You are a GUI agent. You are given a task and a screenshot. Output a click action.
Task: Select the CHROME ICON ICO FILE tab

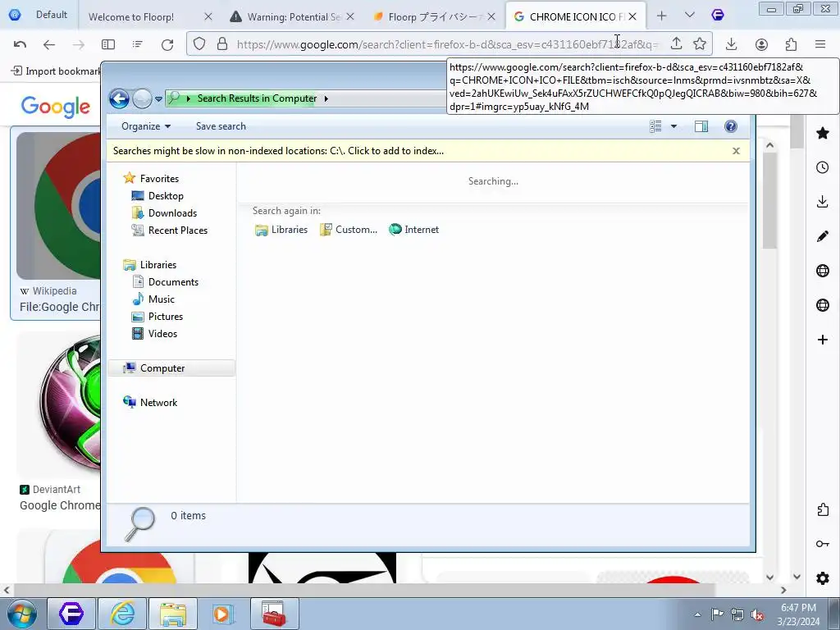tap(575, 16)
